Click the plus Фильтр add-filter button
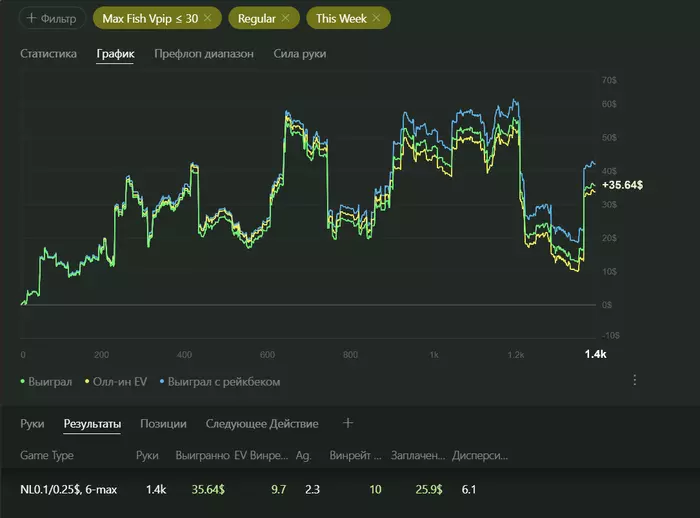This screenshot has height=518, width=700. [x=52, y=18]
